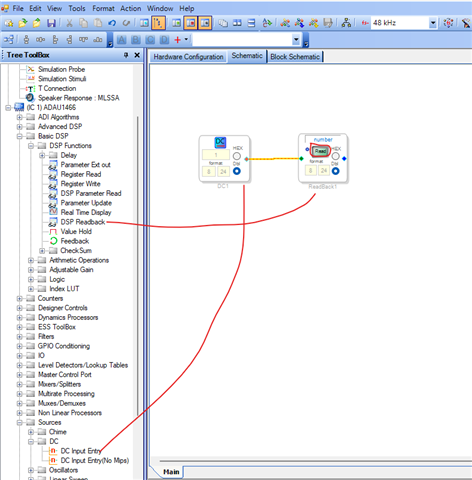This screenshot has height=480, width=472.
Task: Click the number field in ReadBack1
Action: point(323,139)
